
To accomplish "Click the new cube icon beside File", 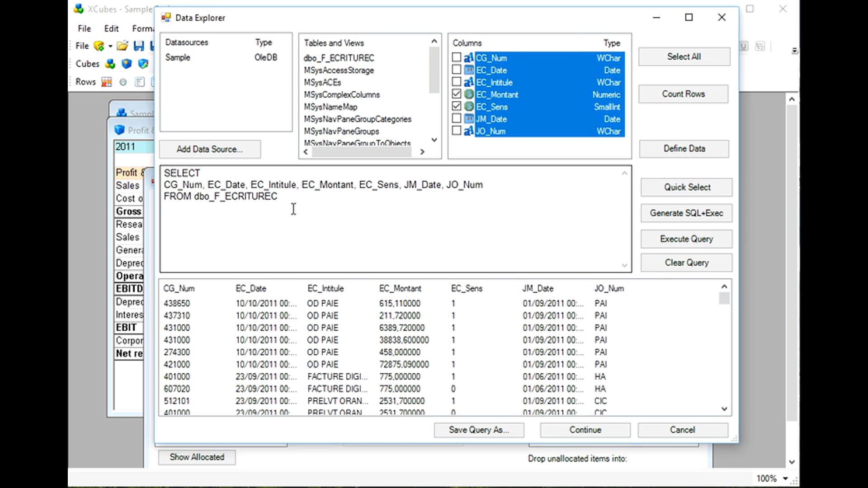I will (x=99, y=46).
